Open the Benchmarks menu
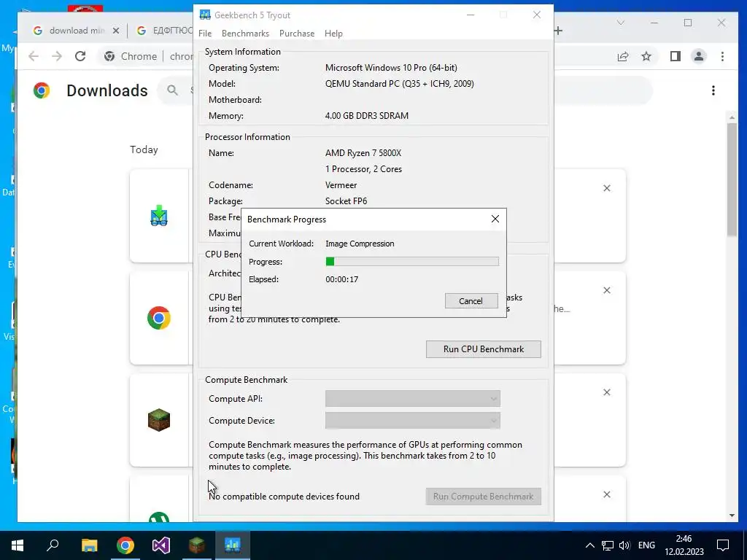747x560 pixels. click(x=245, y=34)
